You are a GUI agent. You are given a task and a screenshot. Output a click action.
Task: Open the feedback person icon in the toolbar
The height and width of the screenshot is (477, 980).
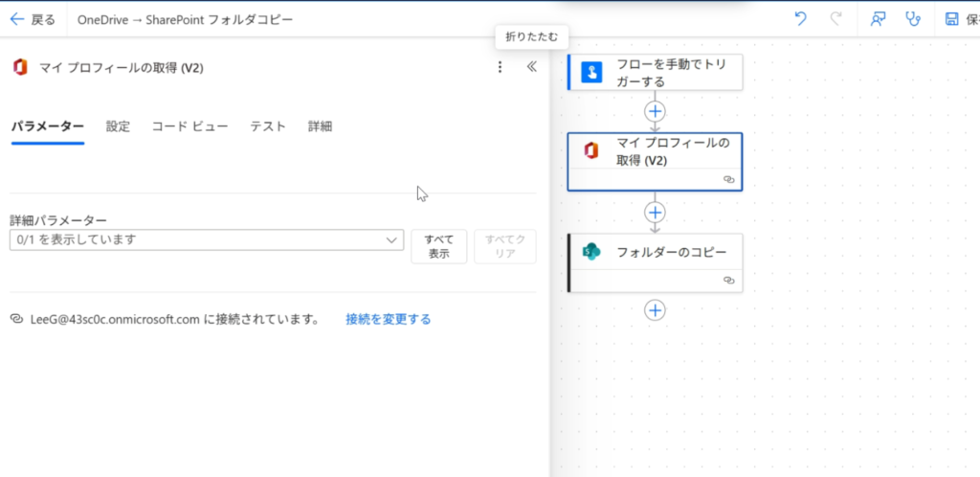878,19
